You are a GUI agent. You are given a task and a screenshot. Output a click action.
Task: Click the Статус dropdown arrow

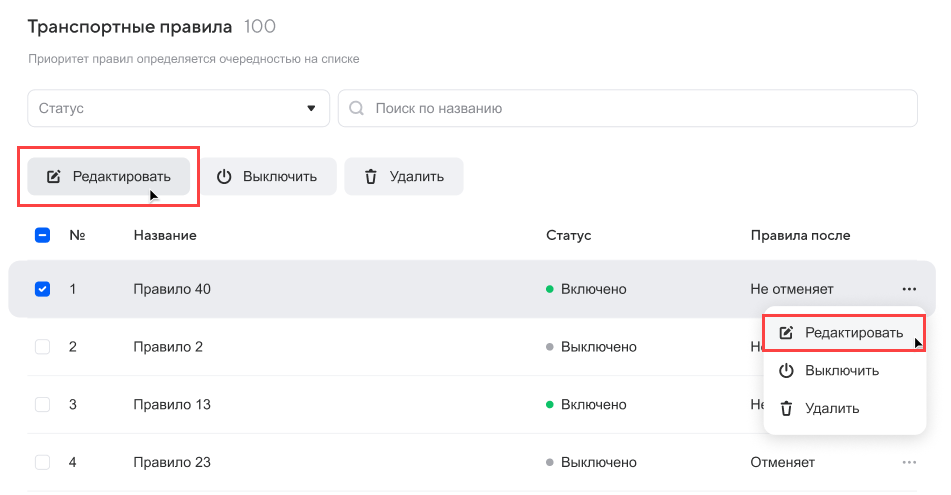click(310, 108)
